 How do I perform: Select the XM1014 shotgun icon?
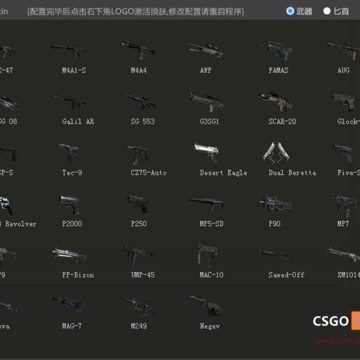(344, 255)
